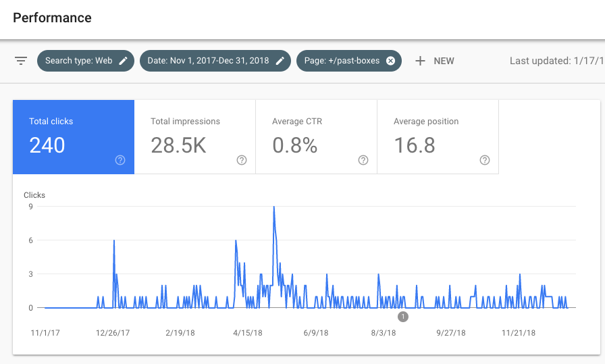
Task: Click the 11/1/17 date label
Action: tap(45, 333)
